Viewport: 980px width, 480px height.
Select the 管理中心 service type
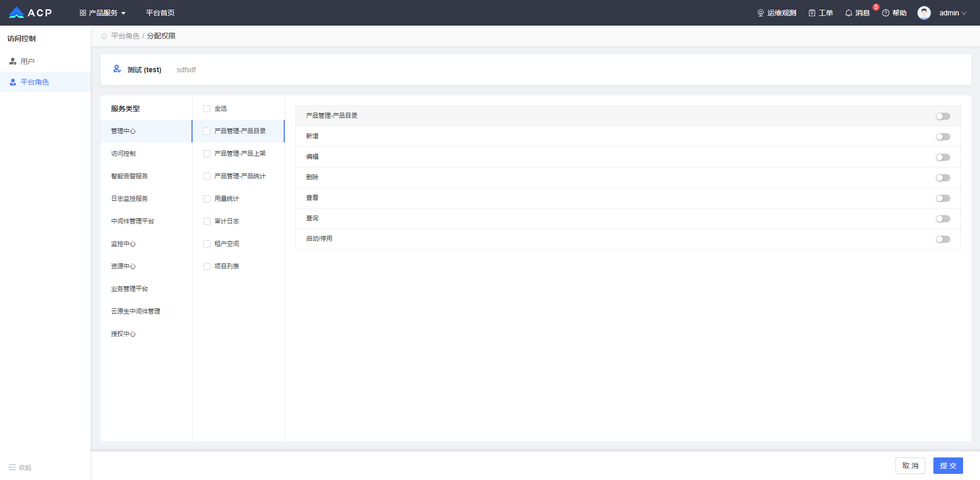click(x=146, y=131)
